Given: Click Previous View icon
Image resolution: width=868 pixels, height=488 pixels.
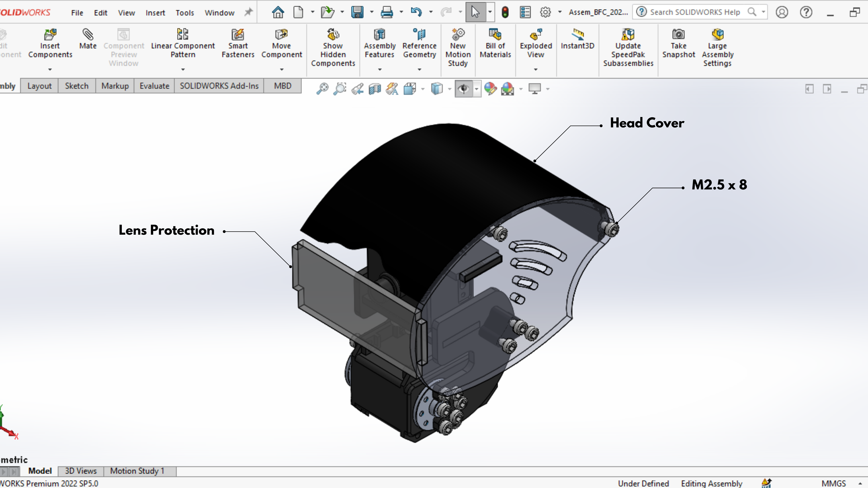Looking at the screenshot, I should (x=357, y=89).
